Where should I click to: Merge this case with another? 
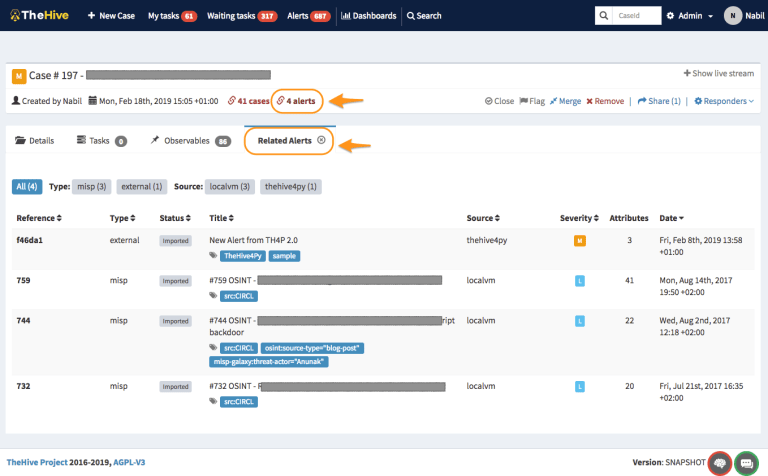click(566, 101)
